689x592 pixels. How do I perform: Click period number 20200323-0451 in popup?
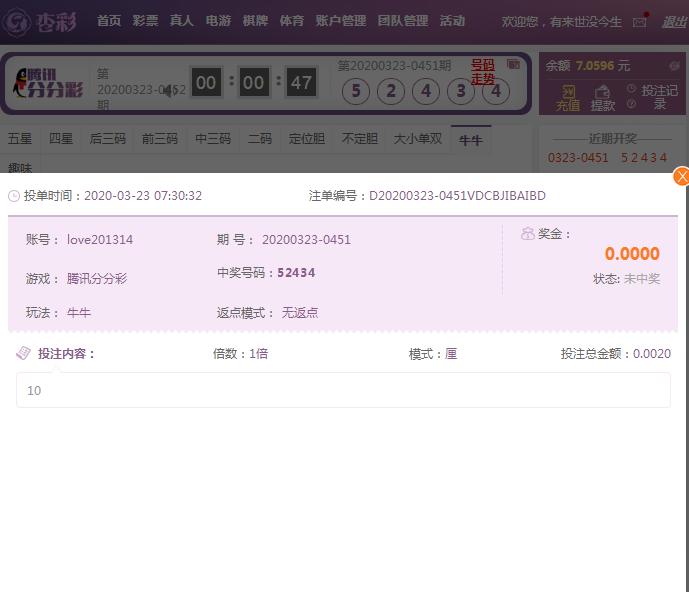(306, 240)
